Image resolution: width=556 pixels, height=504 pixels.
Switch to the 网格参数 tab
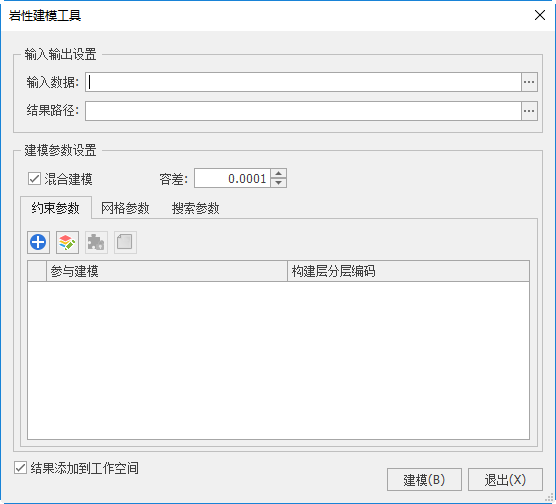[125, 208]
